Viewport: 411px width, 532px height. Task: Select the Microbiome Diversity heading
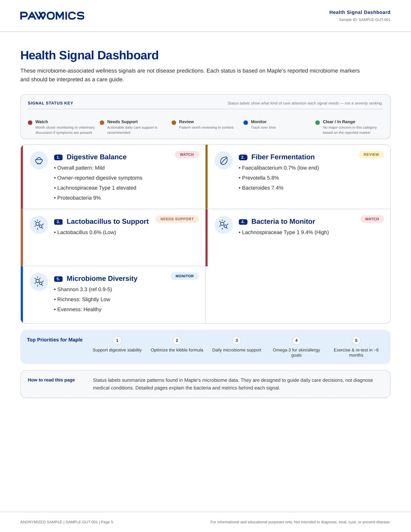coord(102,279)
